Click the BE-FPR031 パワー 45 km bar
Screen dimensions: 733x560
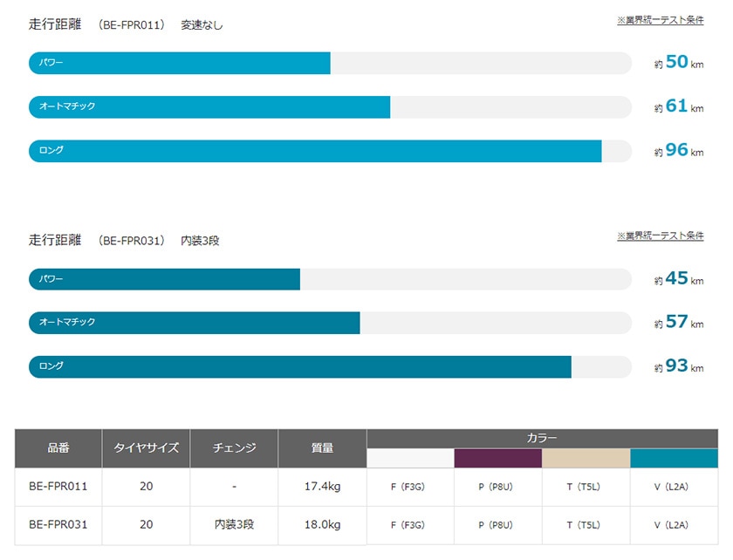pos(330,279)
